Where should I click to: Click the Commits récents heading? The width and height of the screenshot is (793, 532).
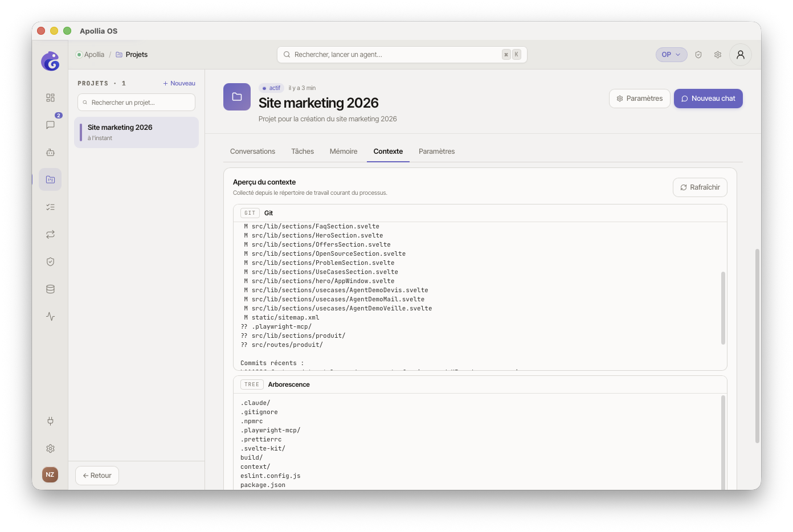point(272,363)
